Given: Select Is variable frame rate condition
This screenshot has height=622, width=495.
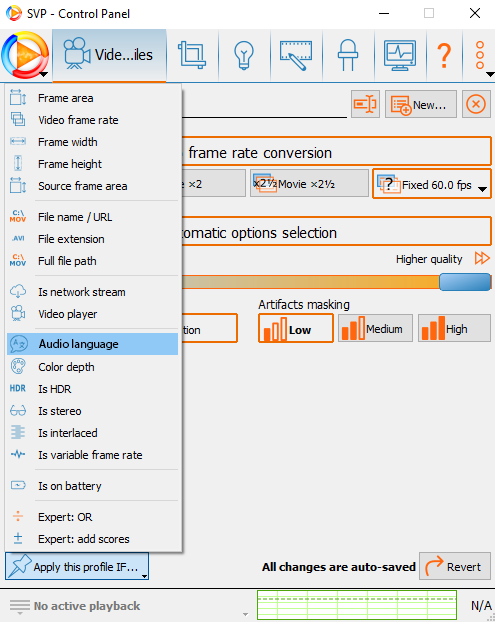Looking at the screenshot, I should coord(92,455).
